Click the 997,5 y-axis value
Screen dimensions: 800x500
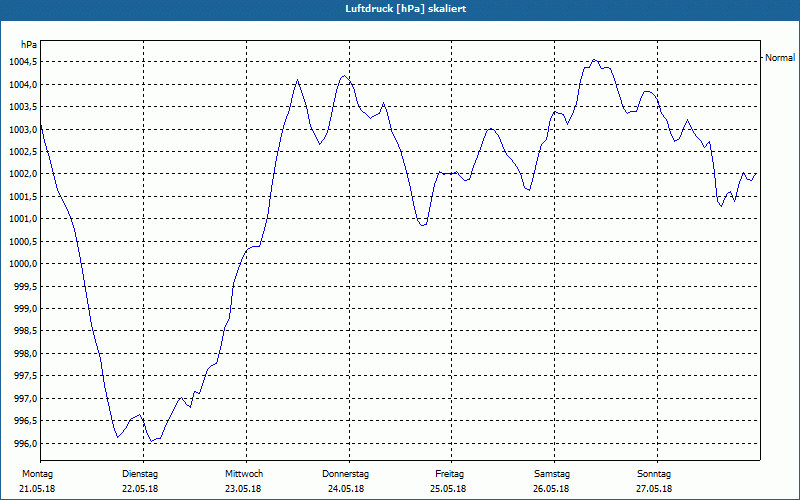(25, 376)
